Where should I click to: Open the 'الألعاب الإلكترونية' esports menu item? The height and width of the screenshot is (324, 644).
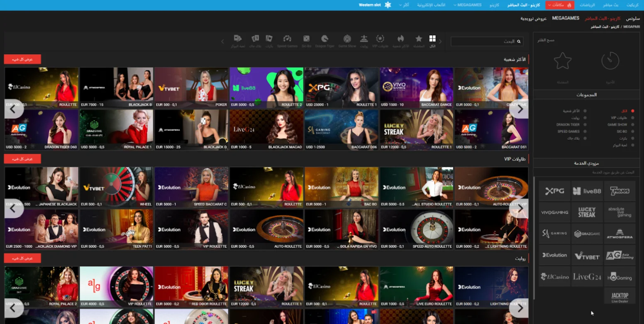click(431, 5)
